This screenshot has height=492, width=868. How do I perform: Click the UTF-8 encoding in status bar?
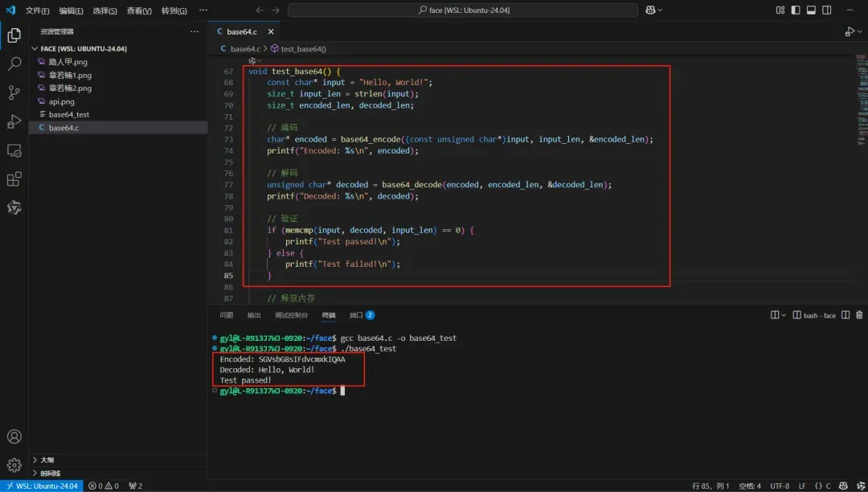(779, 486)
